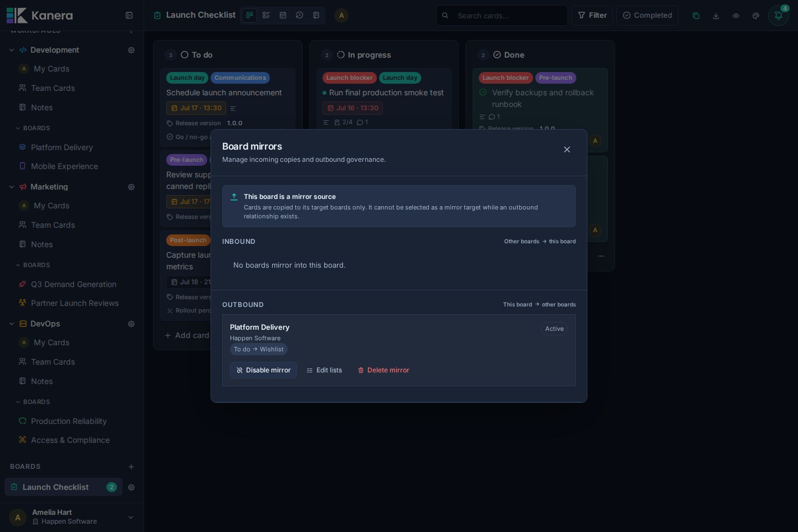Open the history view icon
The image size is (798, 532).
[299, 16]
